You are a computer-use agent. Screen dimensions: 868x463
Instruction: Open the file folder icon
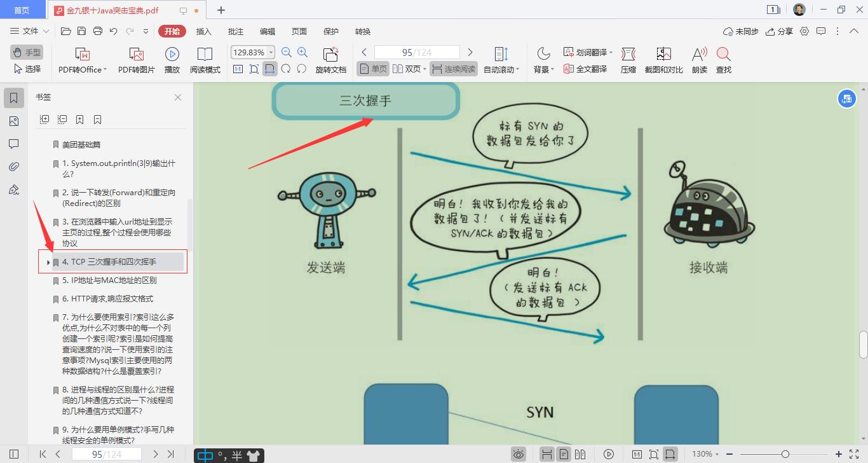65,31
